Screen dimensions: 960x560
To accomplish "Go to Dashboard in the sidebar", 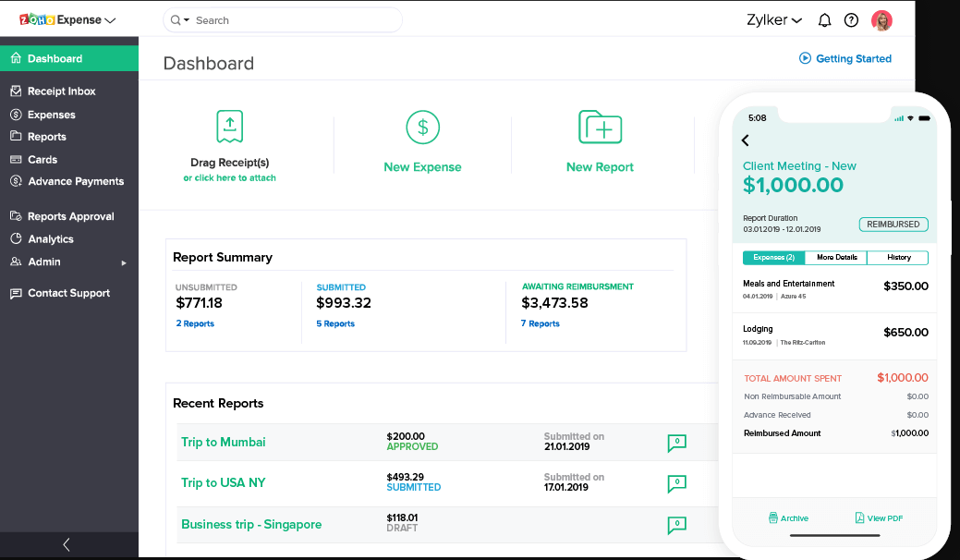I will [x=69, y=58].
